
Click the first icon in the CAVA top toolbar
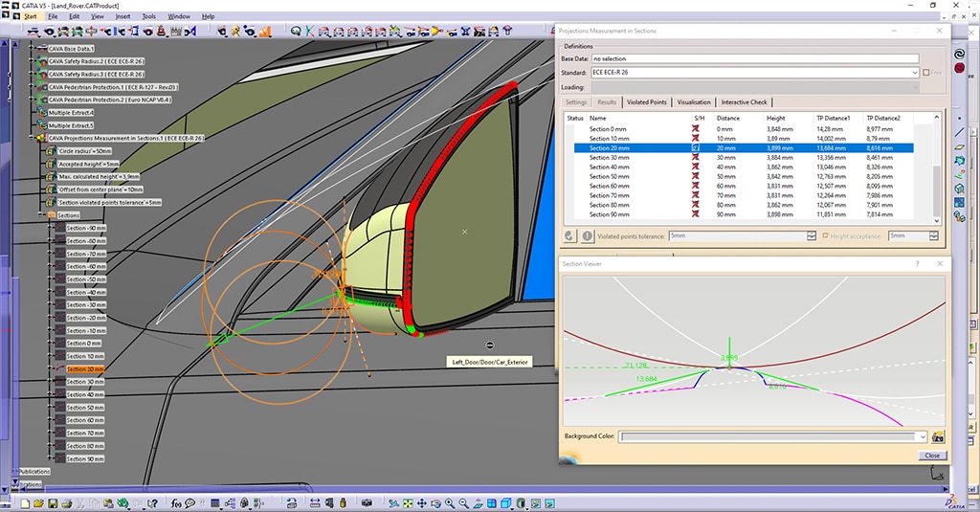33,31
